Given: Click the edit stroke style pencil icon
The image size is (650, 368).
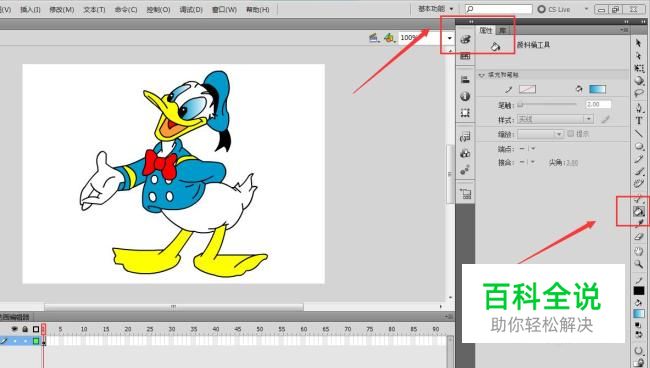Looking at the screenshot, I should pos(606,119).
